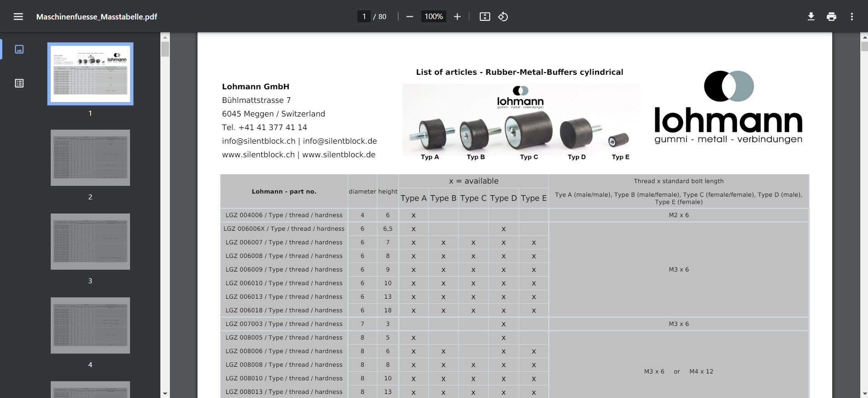
Task: Jump to the page 3 thumbnail
Action: (x=90, y=242)
